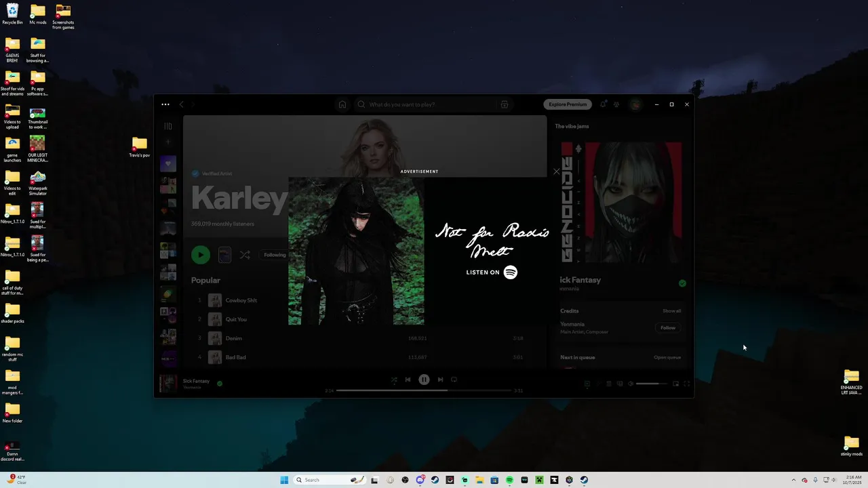Click the now-playing cover in the playback bar
Screen dimensions: 868x488
tap(167, 384)
